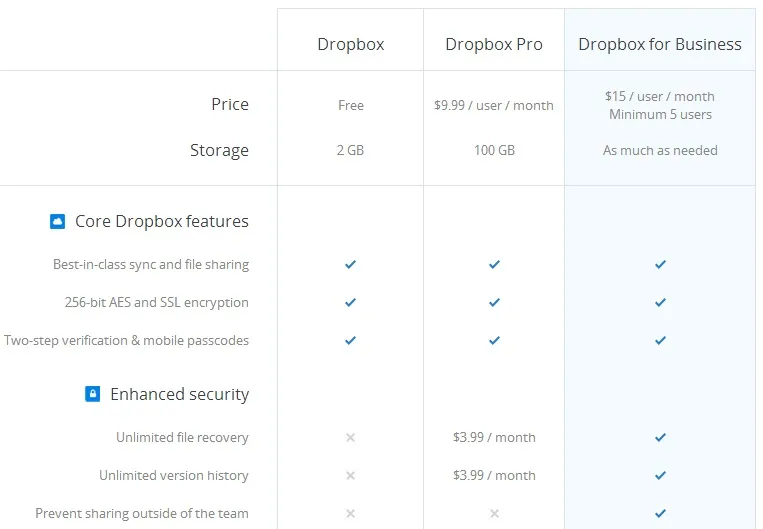Click the X for version history under Dropbox
The width and height of the screenshot is (763, 529).
[350, 475]
